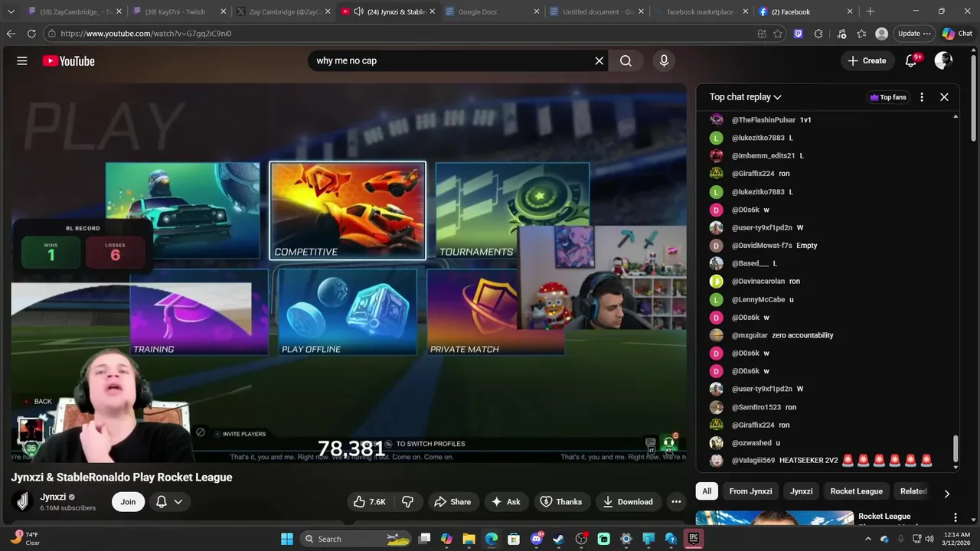Viewport: 980px width, 551px height.
Task: Expand Top chat replay dropdown
Action: pos(746,97)
